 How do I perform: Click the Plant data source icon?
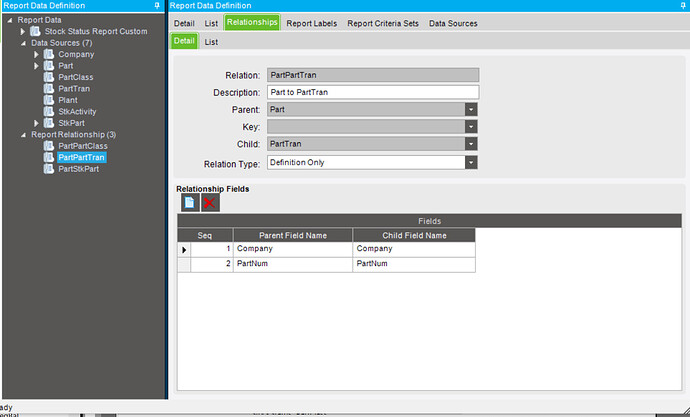49,100
